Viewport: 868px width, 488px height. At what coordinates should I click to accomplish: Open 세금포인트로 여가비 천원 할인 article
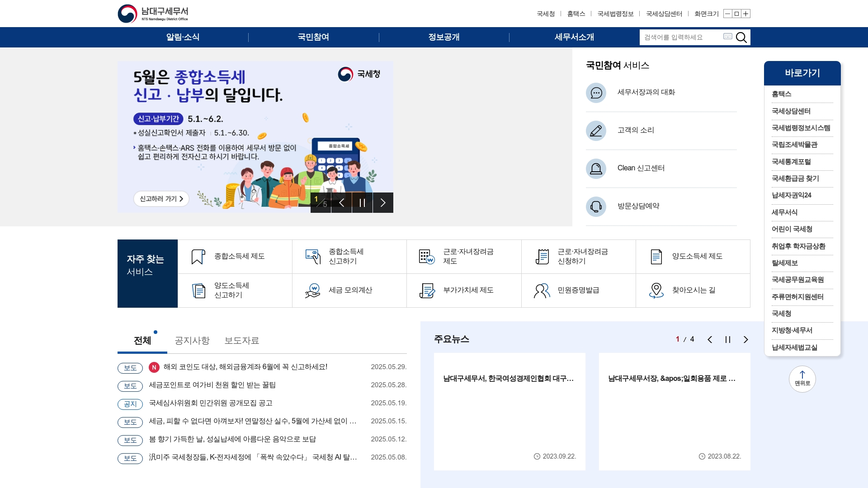click(x=212, y=385)
